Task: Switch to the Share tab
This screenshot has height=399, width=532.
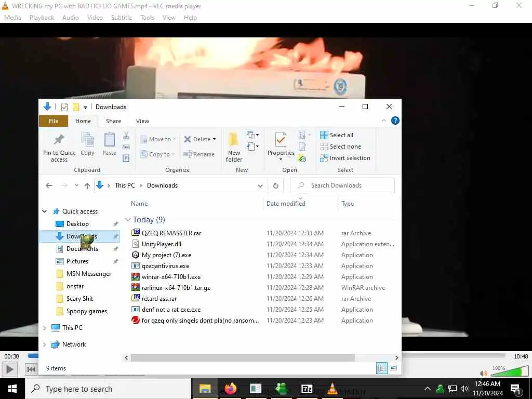Action: pyautogui.click(x=113, y=121)
